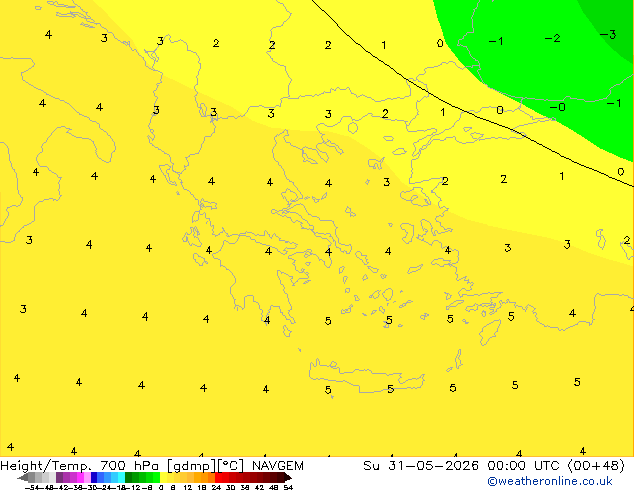Open the weatheronline.co.uk copyright link
The height and width of the screenshot is (490, 634).
coord(549,481)
